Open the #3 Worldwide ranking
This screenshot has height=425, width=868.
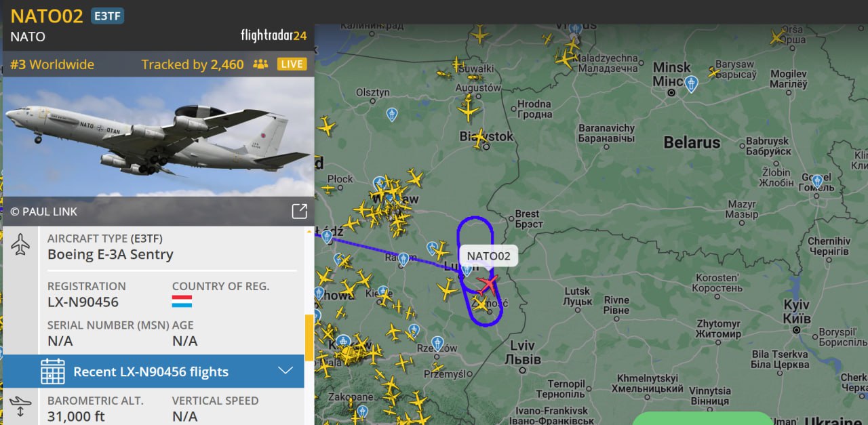click(x=52, y=64)
